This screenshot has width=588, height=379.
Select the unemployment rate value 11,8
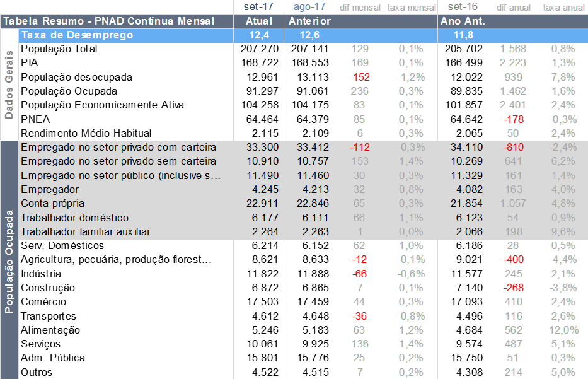(x=463, y=35)
